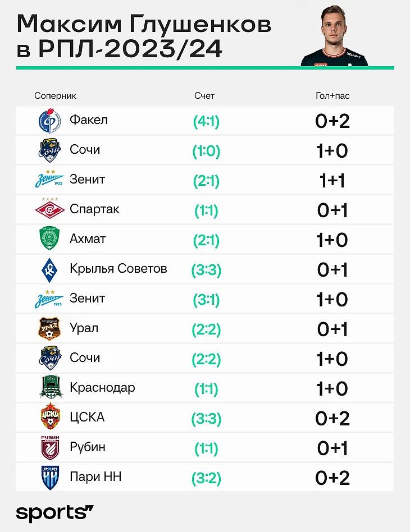Click the Краснодар team name

[102, 388]
